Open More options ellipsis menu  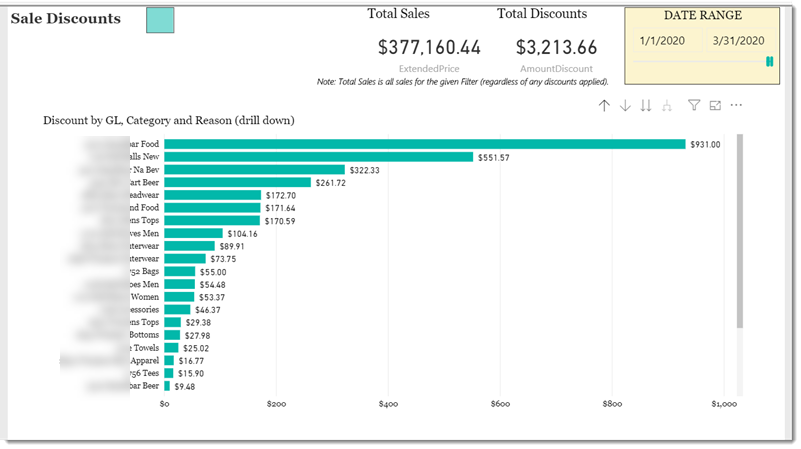pos(736,105)
